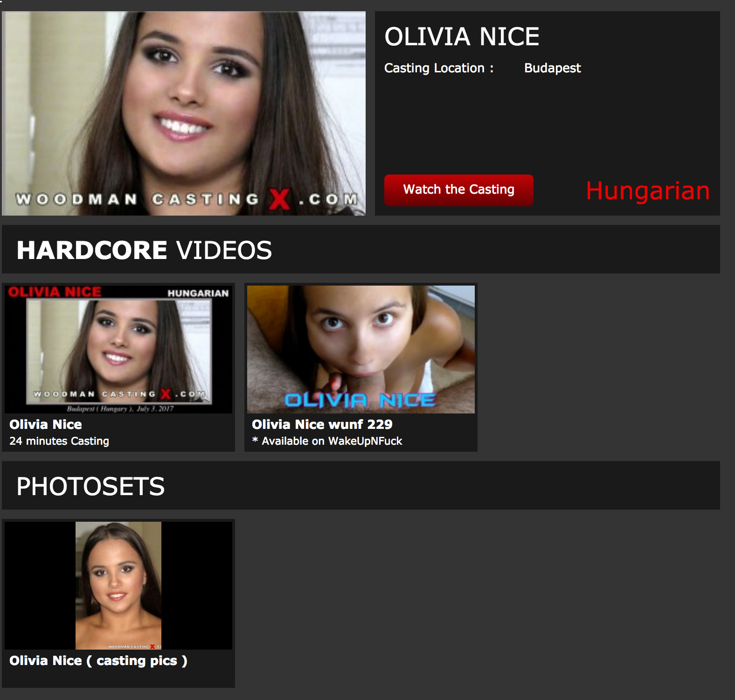This screenshot has height=700, width=735.
Task: Click the watermark logo on the profile photo
Action: coord(187,200)
